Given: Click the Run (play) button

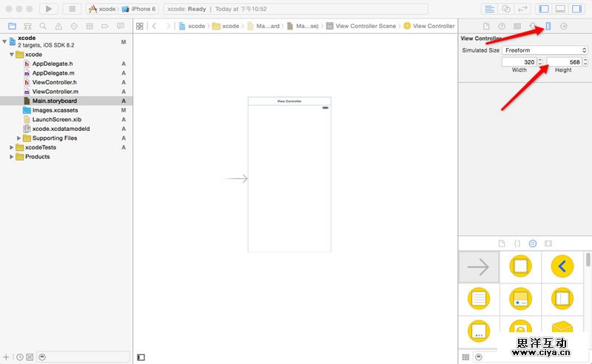Looking at the screenshot, I should tap(48, 9).
